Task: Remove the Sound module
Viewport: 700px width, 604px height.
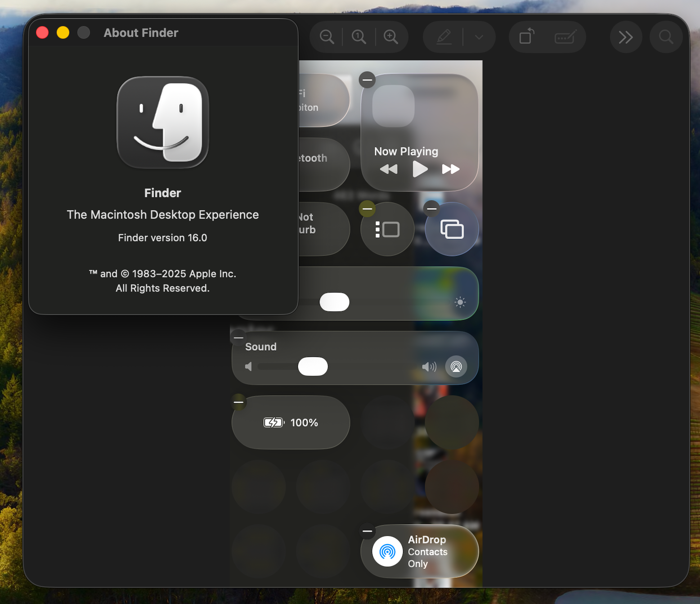Action: click(238, 338)
